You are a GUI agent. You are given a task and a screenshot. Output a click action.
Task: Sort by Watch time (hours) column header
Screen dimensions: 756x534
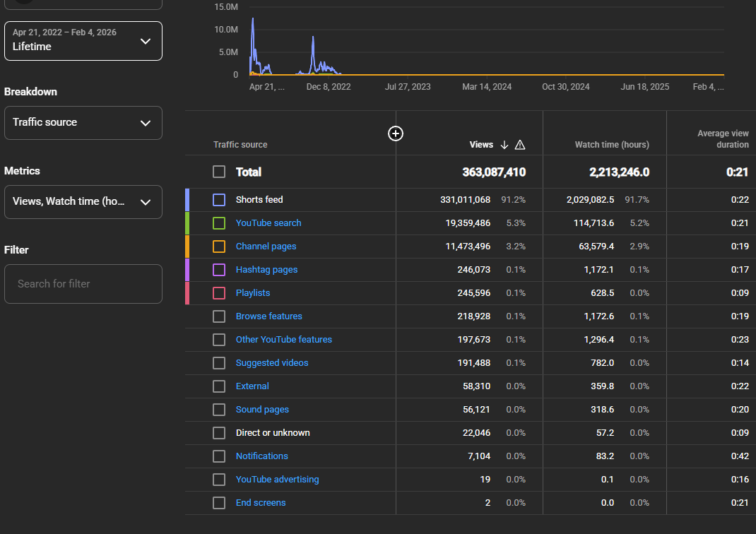point(611,145)
